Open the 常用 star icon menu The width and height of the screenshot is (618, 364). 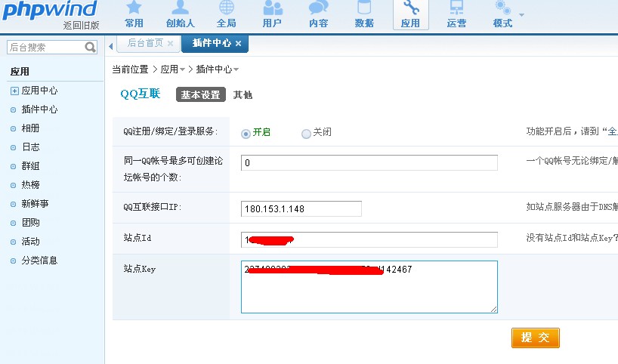[134, 14]
